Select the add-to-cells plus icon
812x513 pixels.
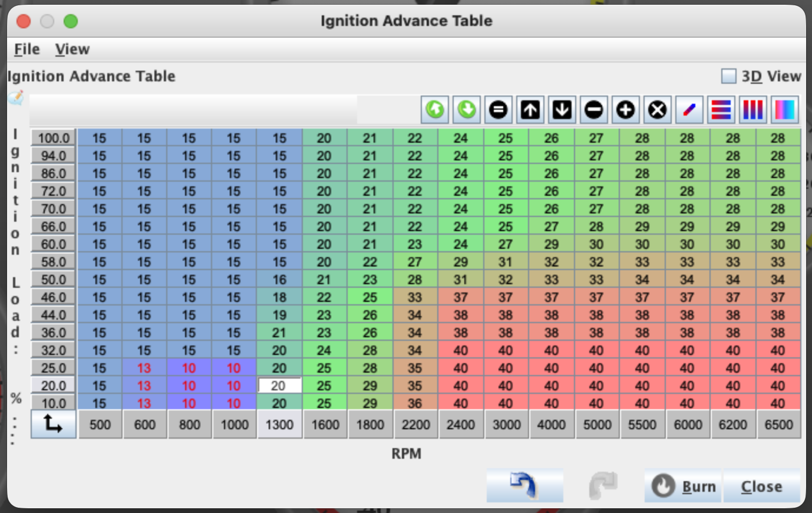(625, 109)
